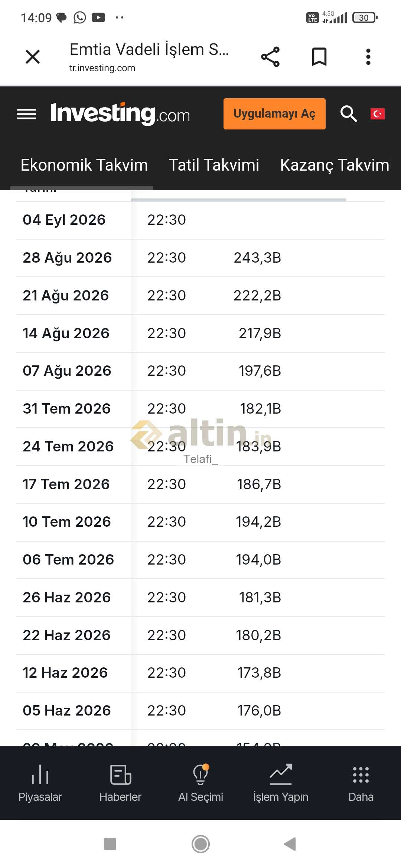
Task: Open the three-dot browser options menu
Action: point(368,57)
